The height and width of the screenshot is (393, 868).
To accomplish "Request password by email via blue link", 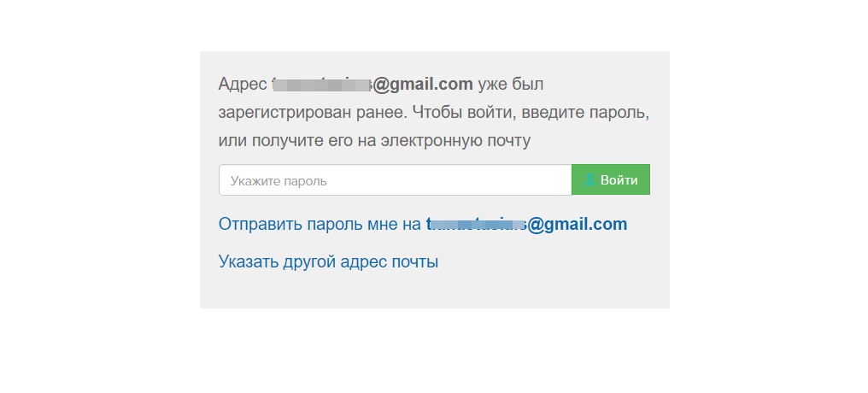I will point(423,224).
